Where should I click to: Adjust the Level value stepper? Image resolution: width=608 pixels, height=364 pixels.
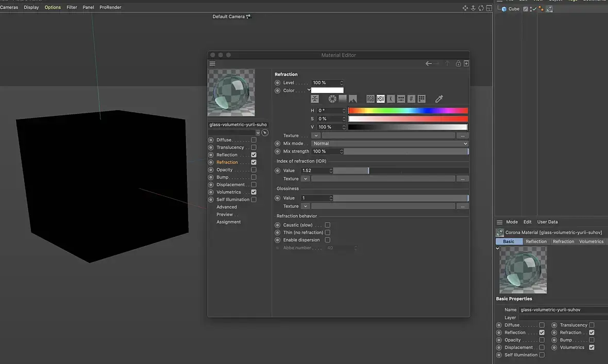(x=341, y=82)
